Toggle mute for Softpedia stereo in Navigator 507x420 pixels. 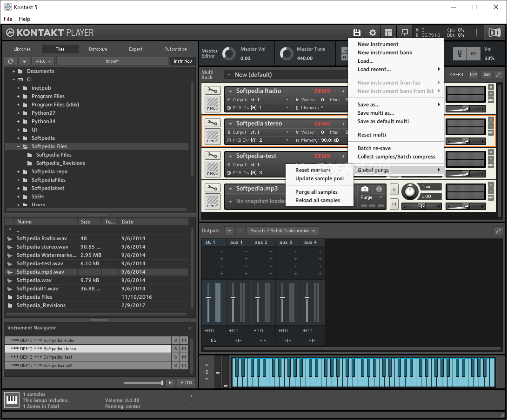point(184,348)
